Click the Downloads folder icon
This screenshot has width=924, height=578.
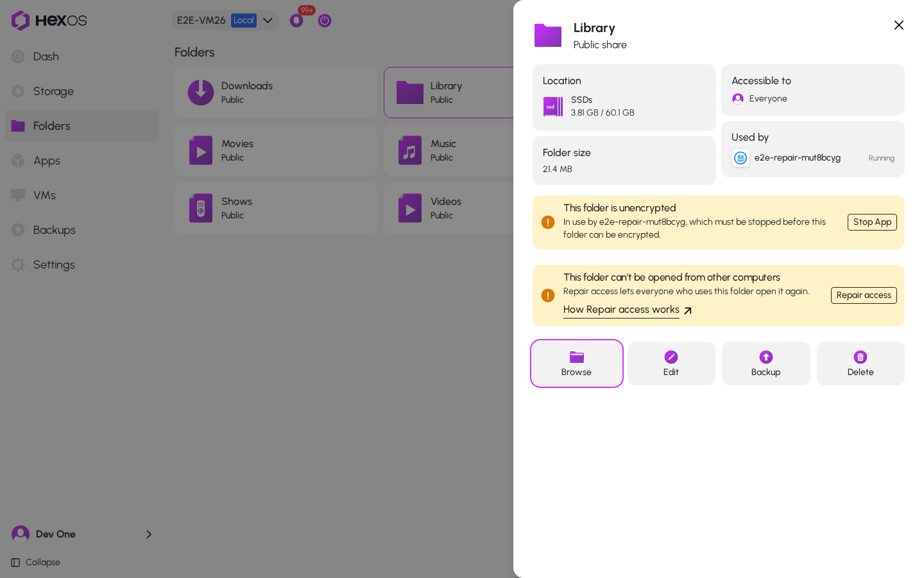201,92
